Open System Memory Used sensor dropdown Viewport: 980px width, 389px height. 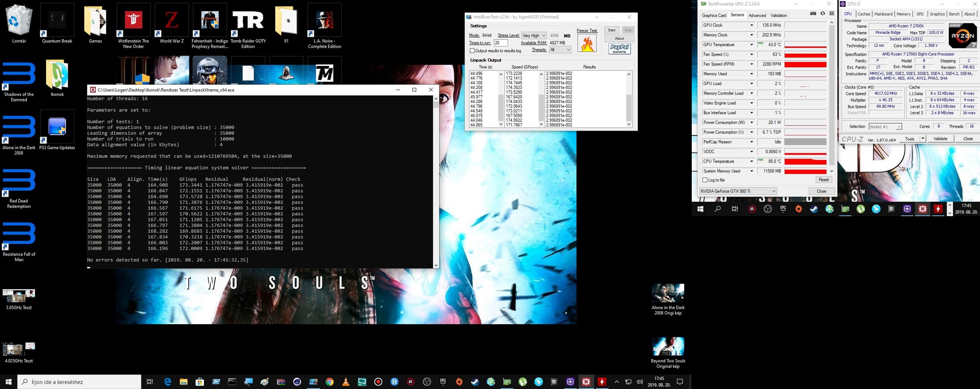coord(751,171)
